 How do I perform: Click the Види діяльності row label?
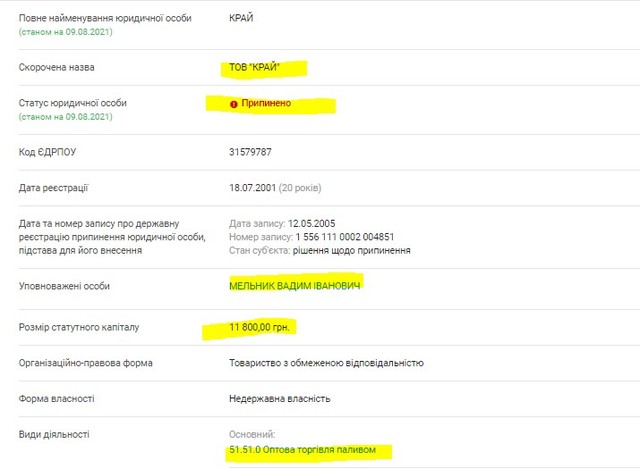pyautogui.click(x=54, y=435)
